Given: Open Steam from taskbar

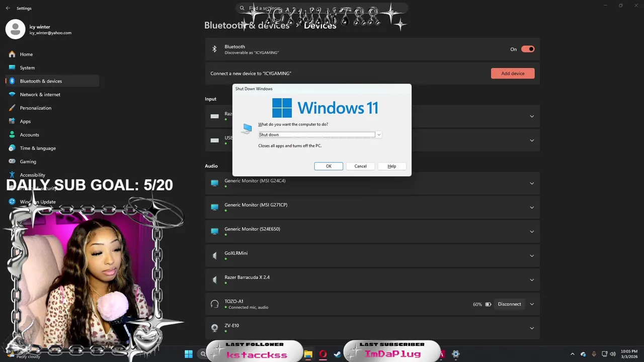Looking at the screenshot, I should pos(337,354).
